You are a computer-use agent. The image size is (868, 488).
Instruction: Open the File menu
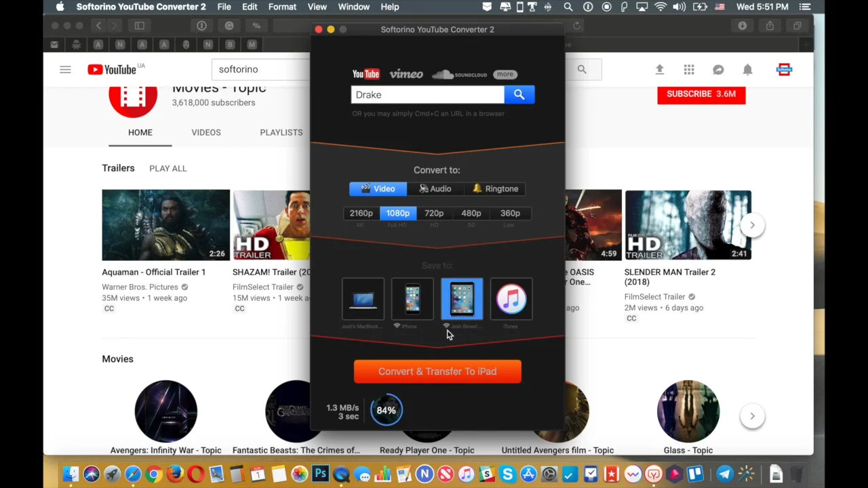tap(224, 7)
